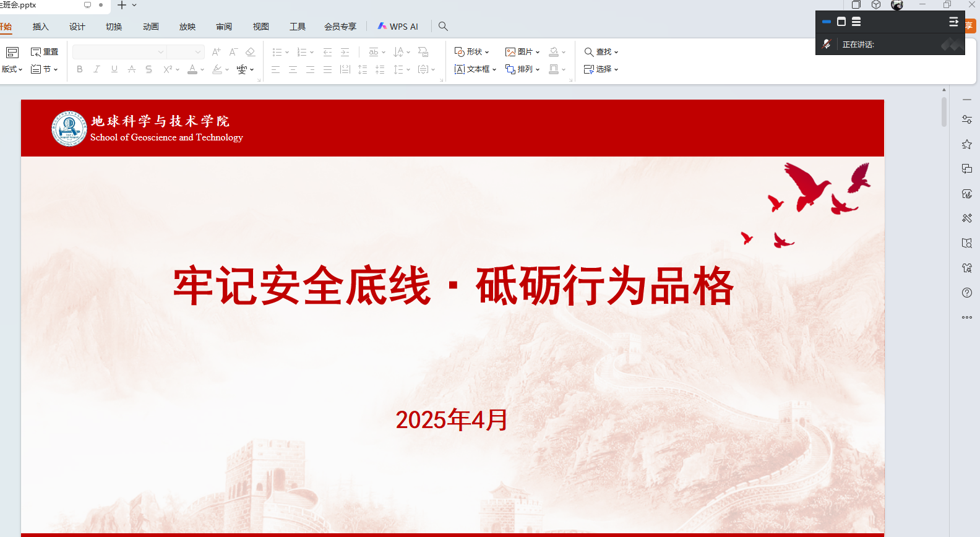The height and width of the screenshot is (537, 980).
Task: Open the font color picker arrow
Action: (x=202, y=70)
